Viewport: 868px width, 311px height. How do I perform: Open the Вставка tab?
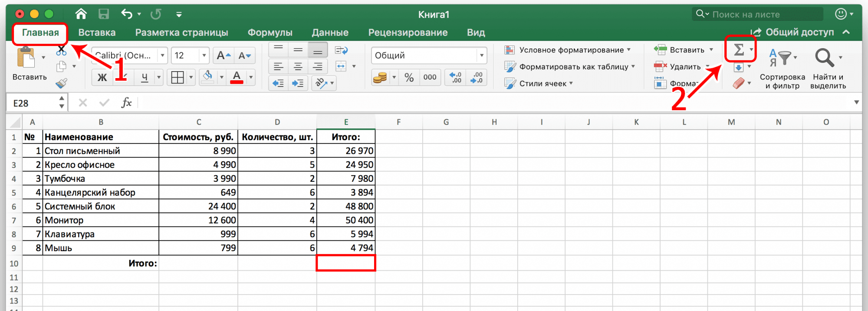click(97, 33)
